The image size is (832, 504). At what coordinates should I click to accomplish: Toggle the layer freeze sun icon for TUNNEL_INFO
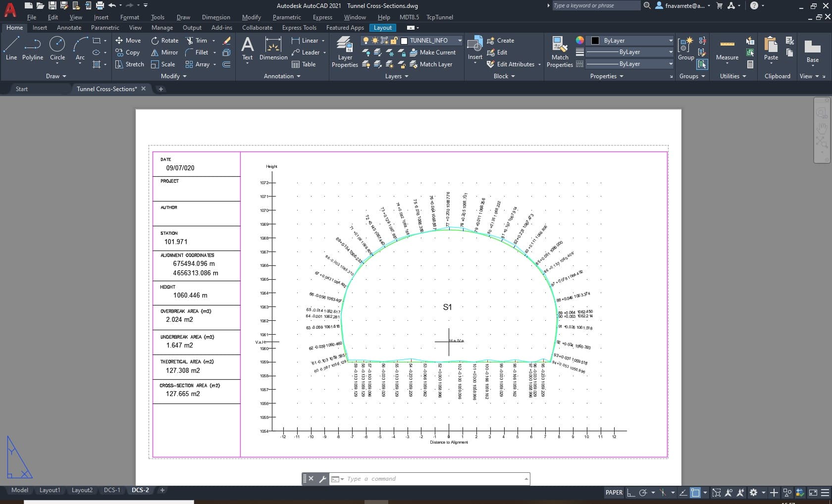[x=375, y=41]
